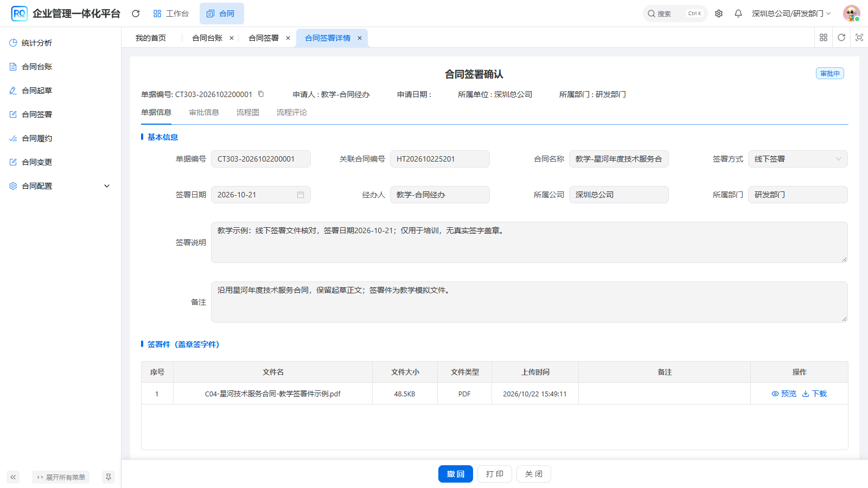Screen dimensions: 868x488
Task: Download the C04 signed PDF file
Action: click(x=814, y=394)
